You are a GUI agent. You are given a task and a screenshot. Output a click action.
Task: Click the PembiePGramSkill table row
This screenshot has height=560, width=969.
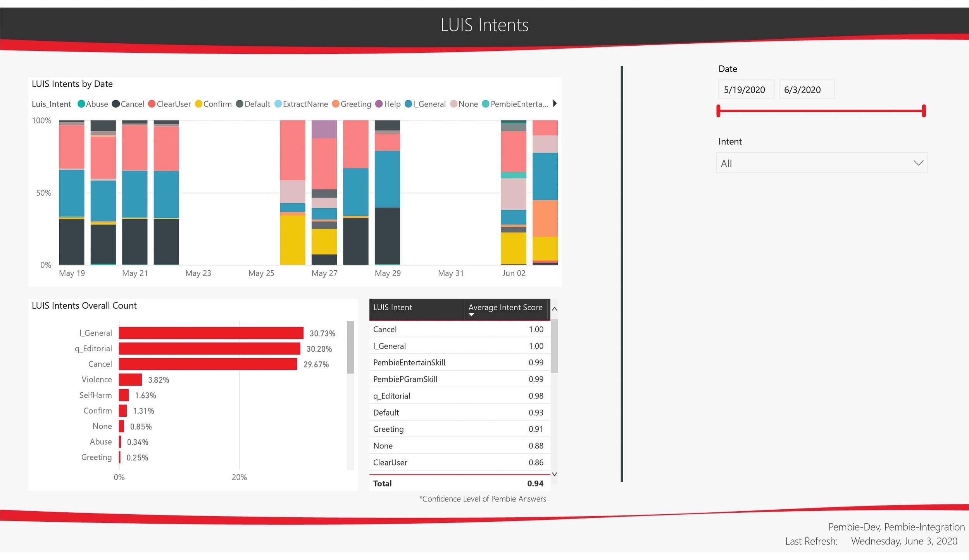coord(460,379)
